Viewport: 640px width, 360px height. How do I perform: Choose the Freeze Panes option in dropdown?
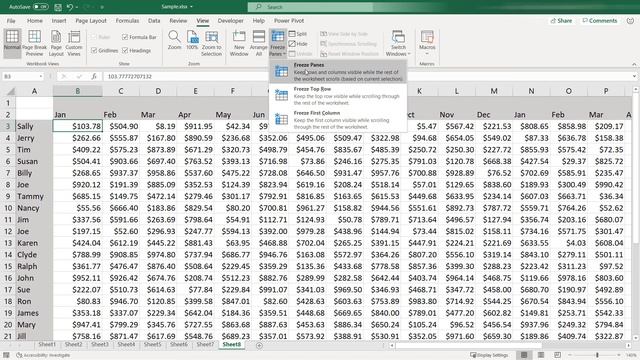click(x=338, y=71)
